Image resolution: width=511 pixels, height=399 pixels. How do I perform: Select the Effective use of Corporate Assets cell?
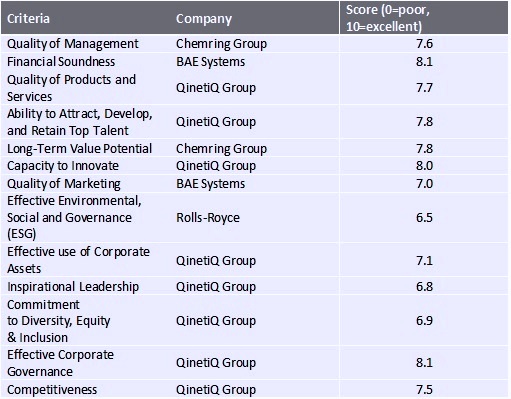[78, 260]
